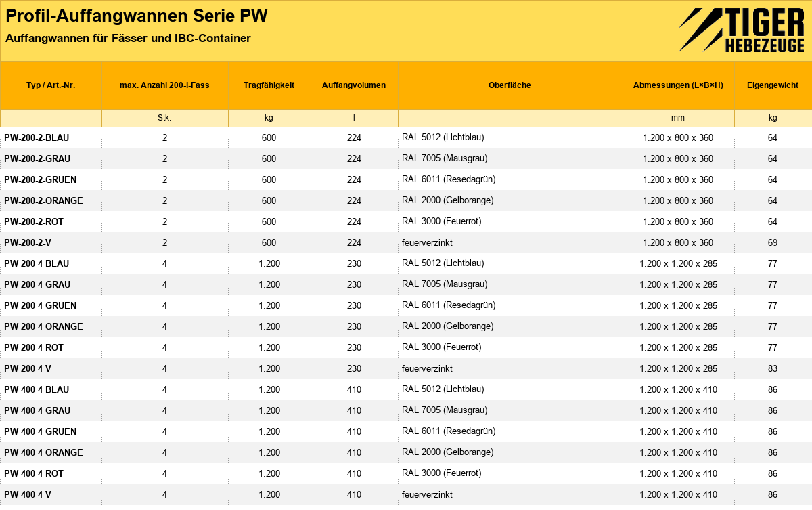The height and width of the screenshot is (510, 812).
Task: Click the Eigengewicht column header
Action: pyautogui.click(x=773, y=85)
